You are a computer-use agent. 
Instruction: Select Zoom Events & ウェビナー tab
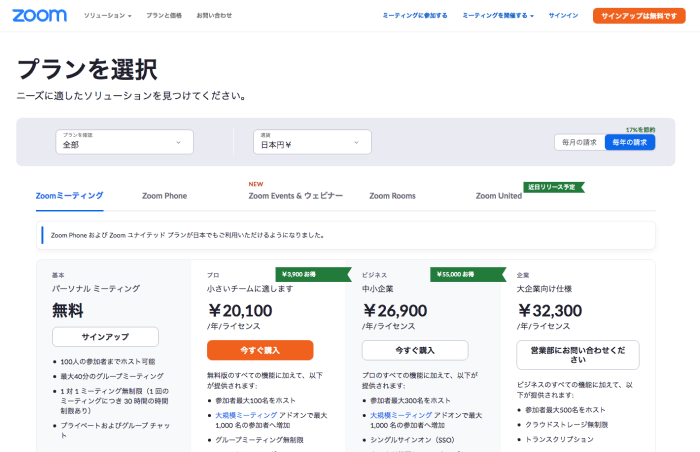coord(296,196)
